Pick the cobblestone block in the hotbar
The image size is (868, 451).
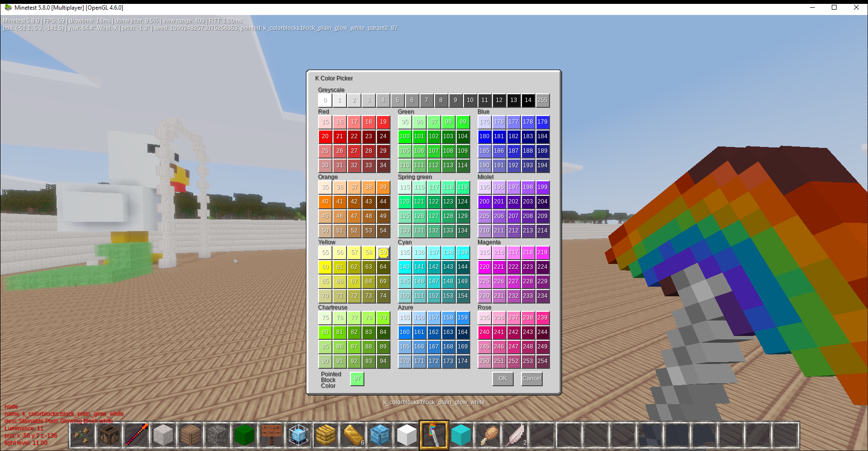[x=217, y=435]
